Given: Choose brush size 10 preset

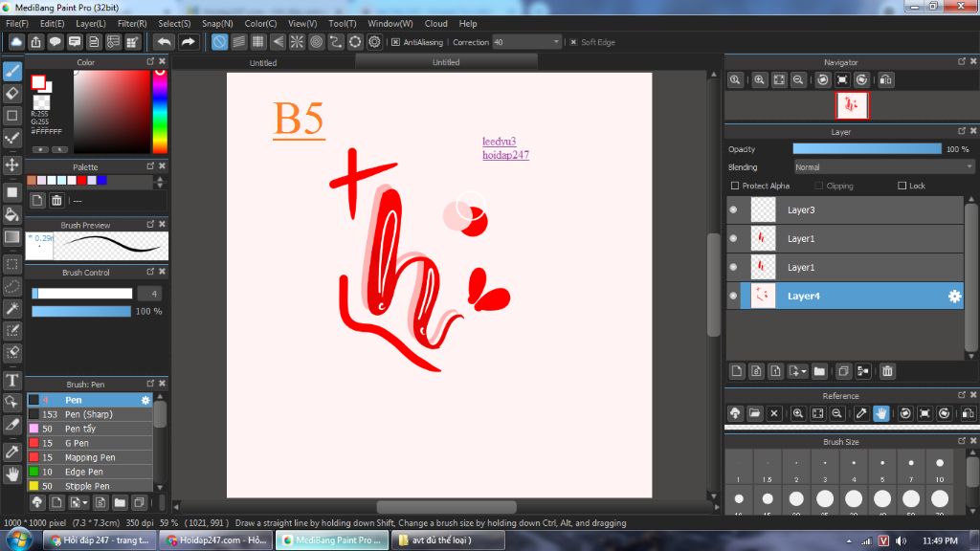Looking at the screenshot, I should [940, 469].
